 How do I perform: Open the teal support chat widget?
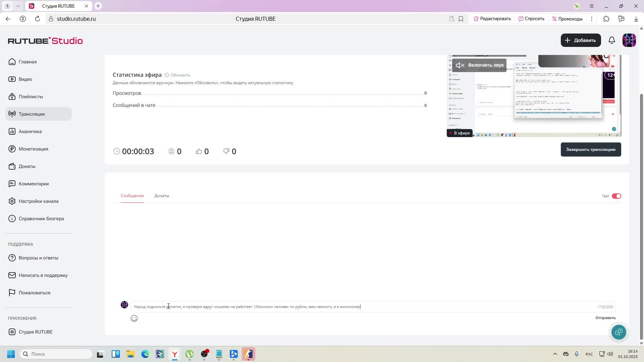pos(619,332)
